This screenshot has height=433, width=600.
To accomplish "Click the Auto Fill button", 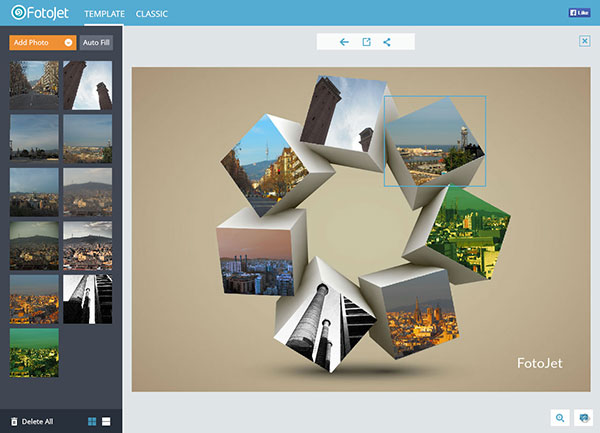I will pyautogui.click(x=96, y=42).
